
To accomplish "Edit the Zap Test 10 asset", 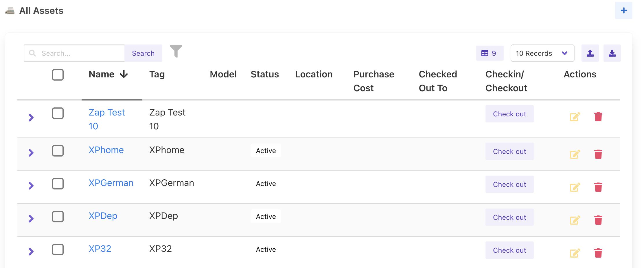I will pyautogui.click(x=575, y=117).
